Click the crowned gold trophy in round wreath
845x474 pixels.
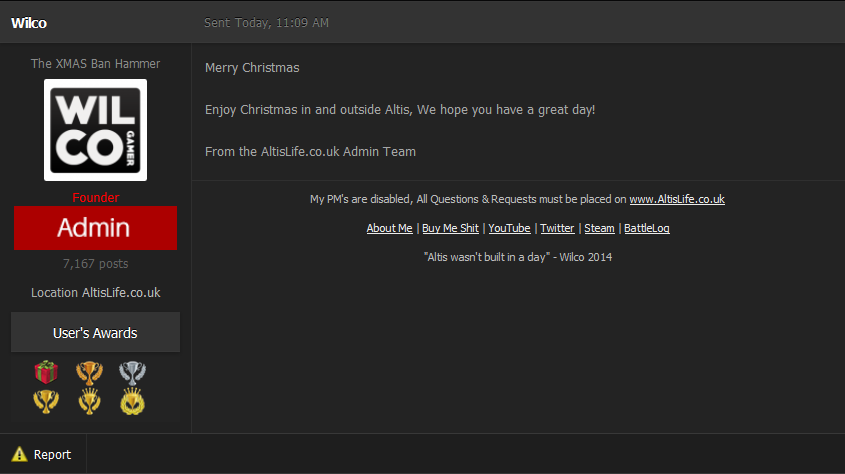(132, 402)
